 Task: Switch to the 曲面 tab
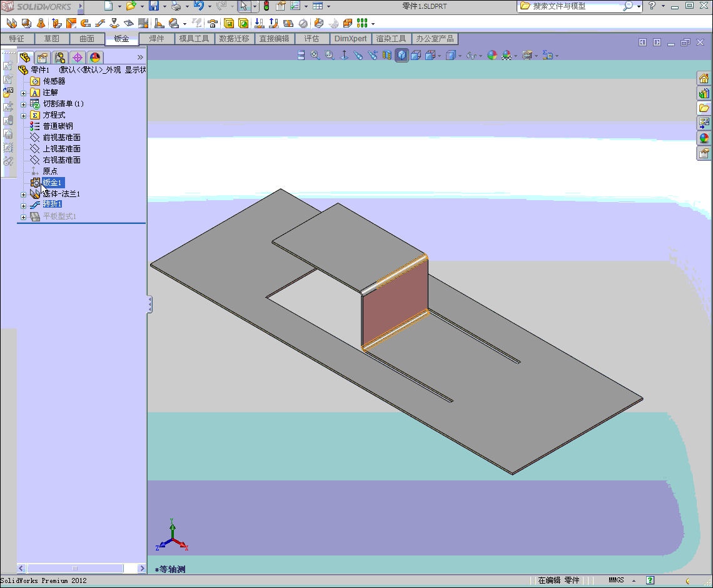[x=87, y=39]
